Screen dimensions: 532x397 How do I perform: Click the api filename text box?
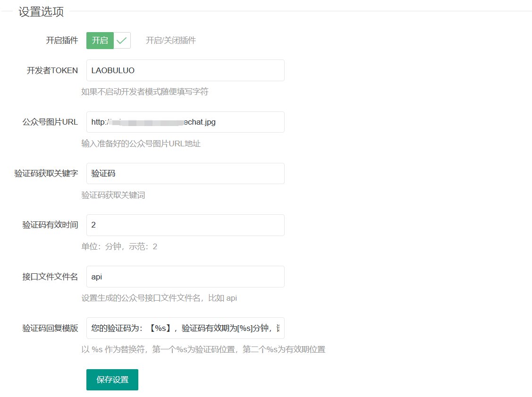(185, 277)
